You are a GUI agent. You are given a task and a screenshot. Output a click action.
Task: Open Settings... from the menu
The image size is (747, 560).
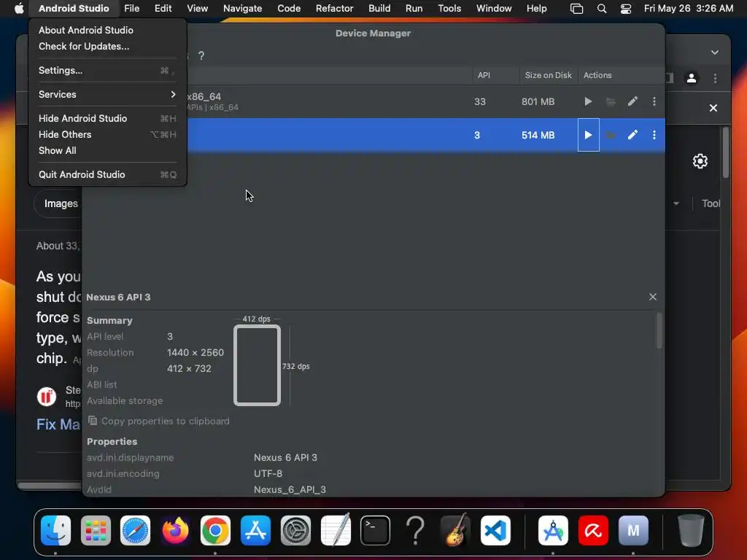pos(108,71)
